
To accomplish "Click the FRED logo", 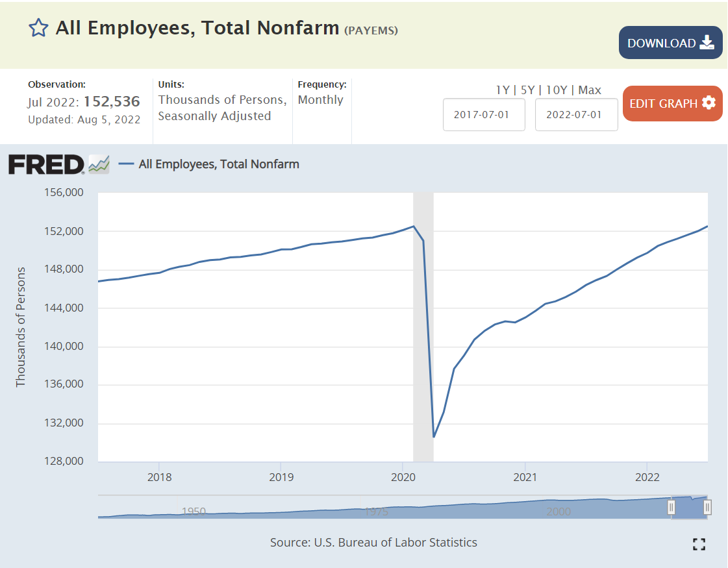I will coord(45,165).
